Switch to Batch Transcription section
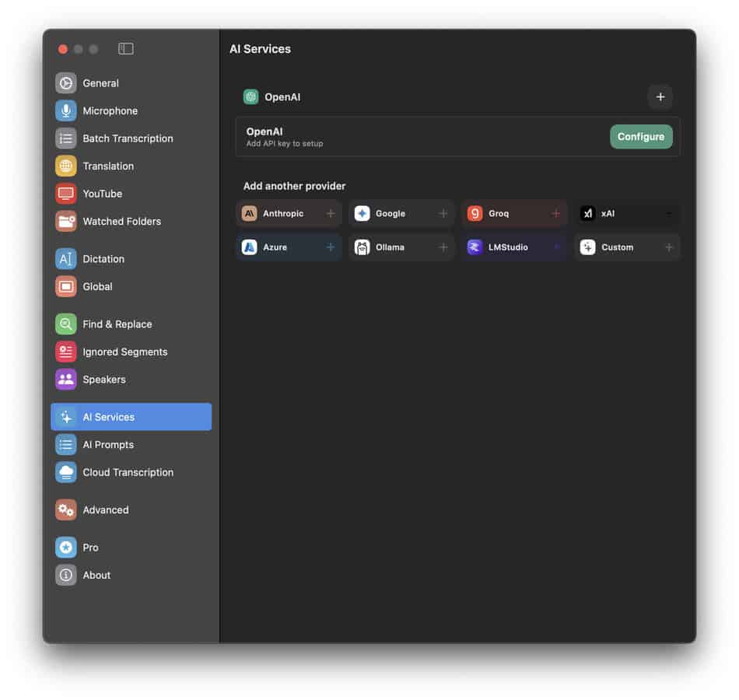 tap(128, 138)
